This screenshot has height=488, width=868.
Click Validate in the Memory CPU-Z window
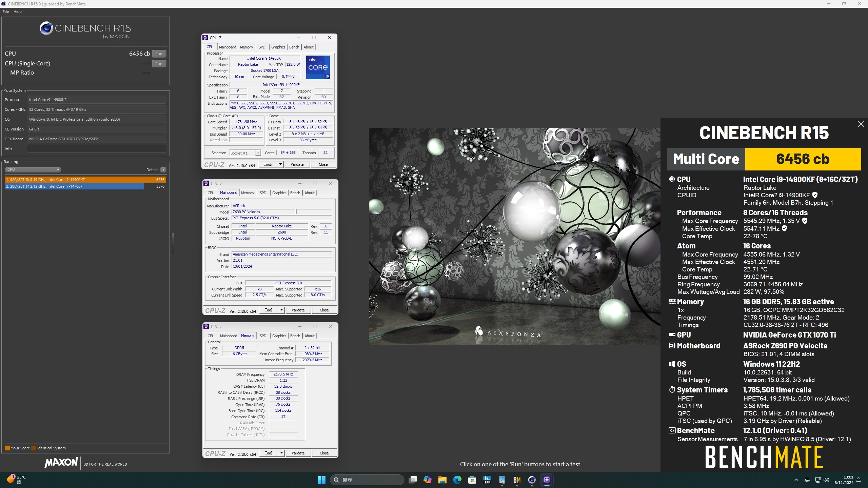298,453
